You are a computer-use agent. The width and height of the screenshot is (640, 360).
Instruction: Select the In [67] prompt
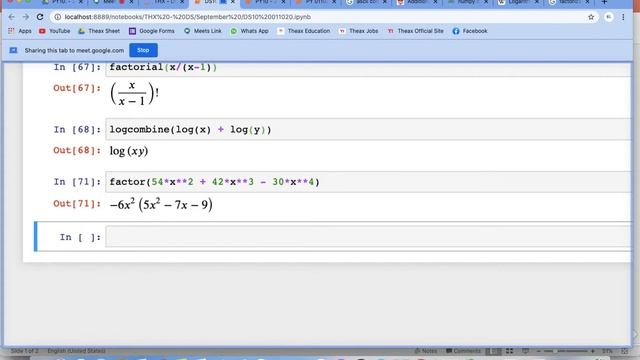coord(77,67)
